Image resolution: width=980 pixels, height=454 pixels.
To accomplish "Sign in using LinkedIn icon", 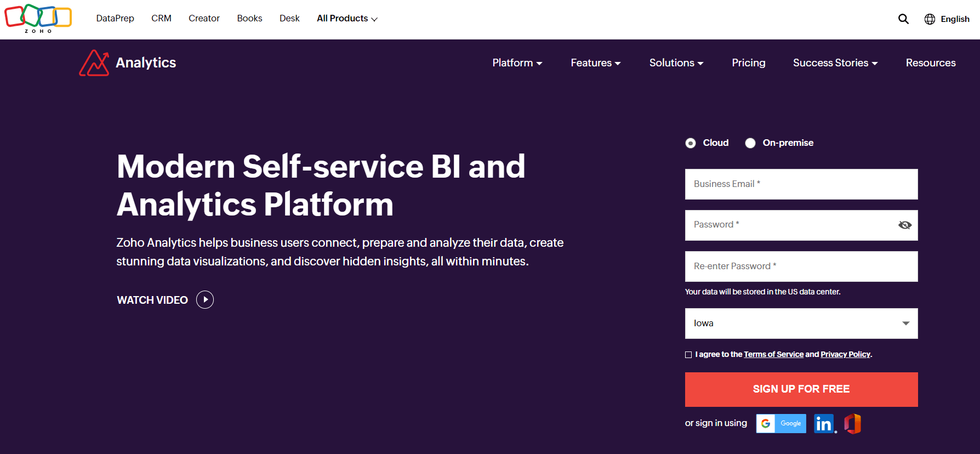I will [824, 423].
